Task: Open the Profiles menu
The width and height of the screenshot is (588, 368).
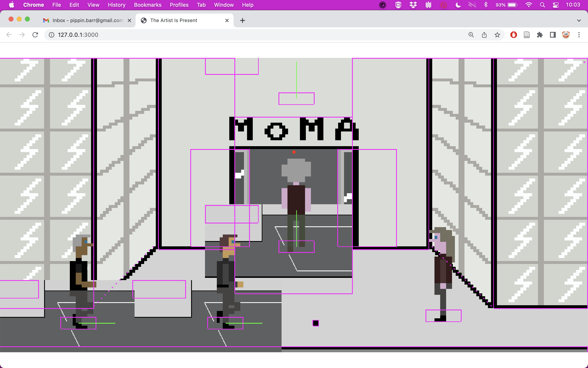Action: click(x=179, y=5)
